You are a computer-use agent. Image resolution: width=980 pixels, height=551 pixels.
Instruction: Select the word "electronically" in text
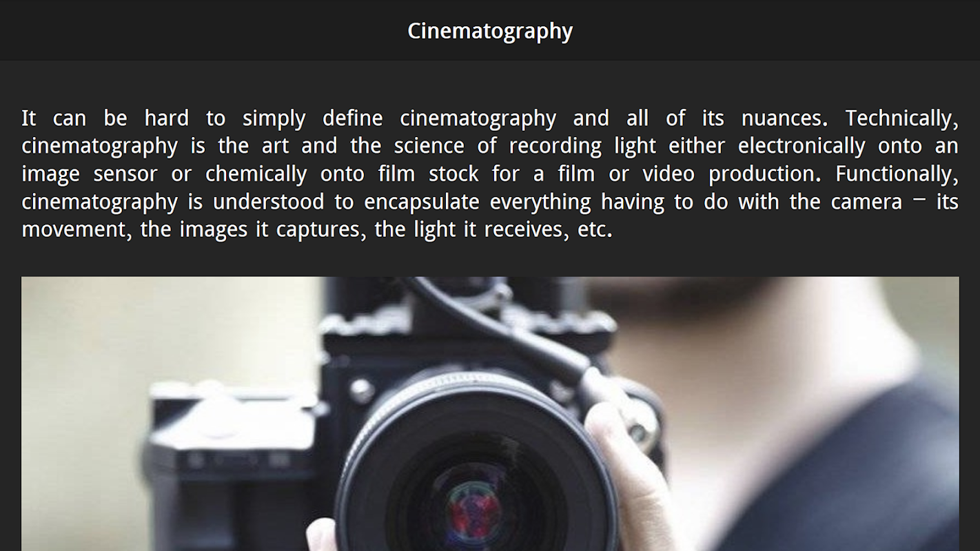click(801, 146)
